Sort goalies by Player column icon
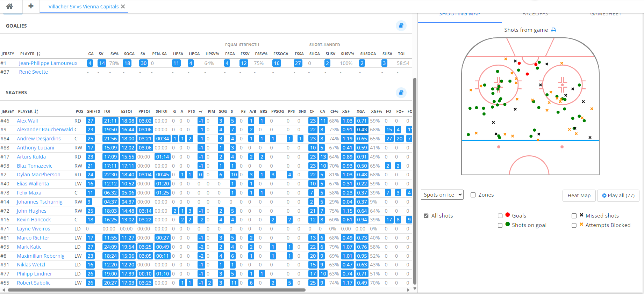The height and width of the screenshot is (294, 644). tap(38, 54)
